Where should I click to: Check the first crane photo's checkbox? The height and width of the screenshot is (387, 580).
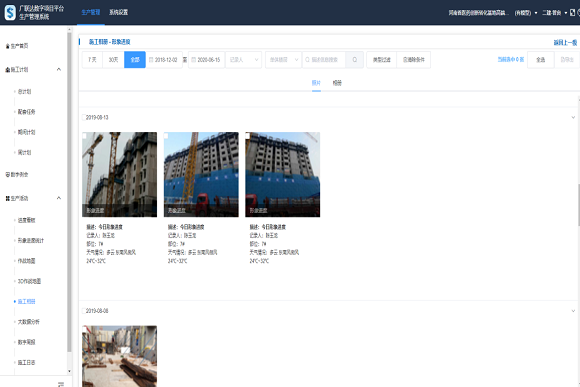85,136
